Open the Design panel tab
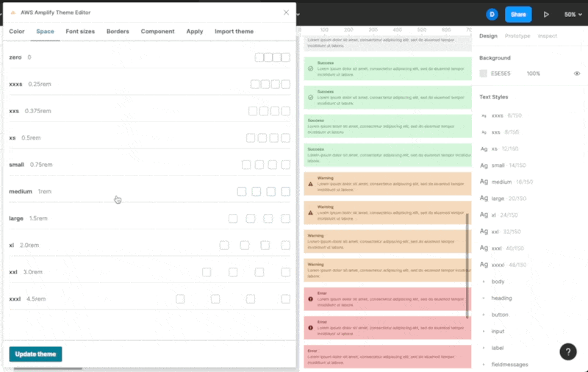Image resolution: width=588 pixels, height=372 pixels. 488,36
